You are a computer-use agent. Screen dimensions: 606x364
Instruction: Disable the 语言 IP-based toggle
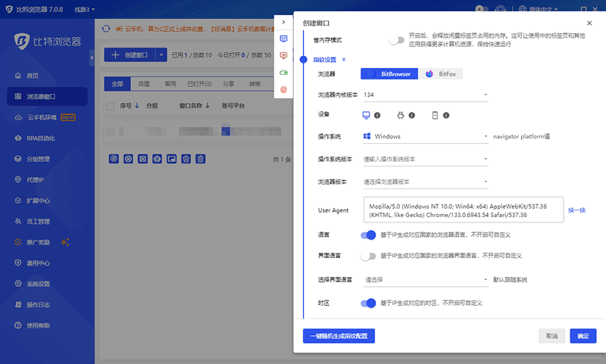(x=369, y=235)
